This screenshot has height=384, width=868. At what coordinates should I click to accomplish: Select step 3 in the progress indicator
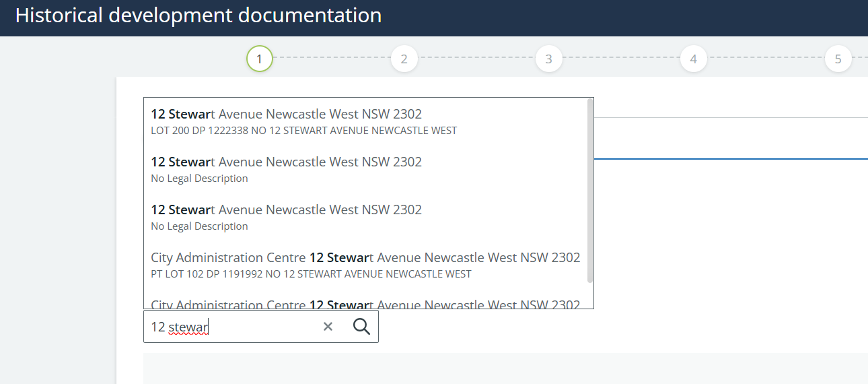click(548, 59)
